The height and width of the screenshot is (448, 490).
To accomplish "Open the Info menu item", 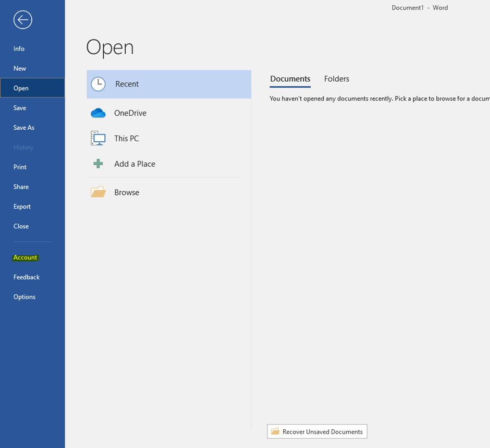I will click(19, 48).
